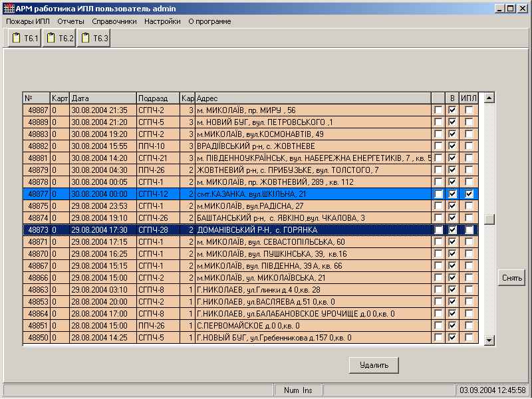Image resolution: width=532 pixels, height=399 pixels.
Task: Toggle В checkbox for row 48887
Action: tap(452, 110)
